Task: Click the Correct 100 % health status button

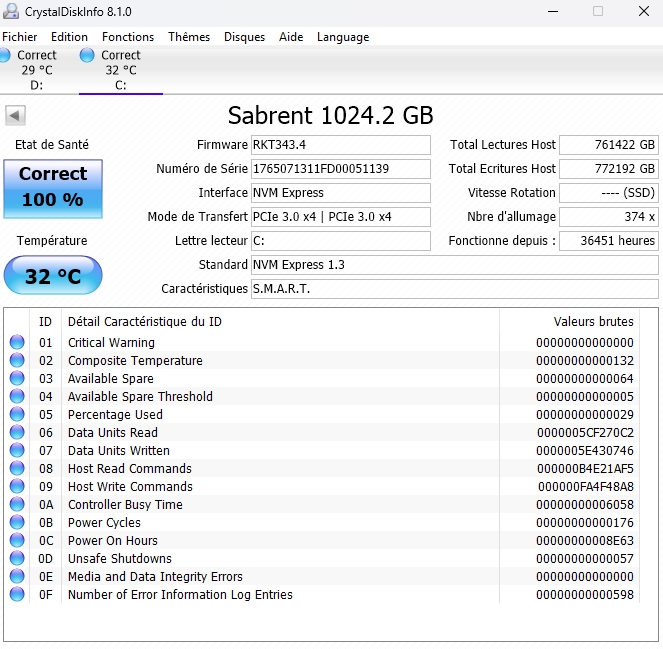Action: (x=52, y=187)
